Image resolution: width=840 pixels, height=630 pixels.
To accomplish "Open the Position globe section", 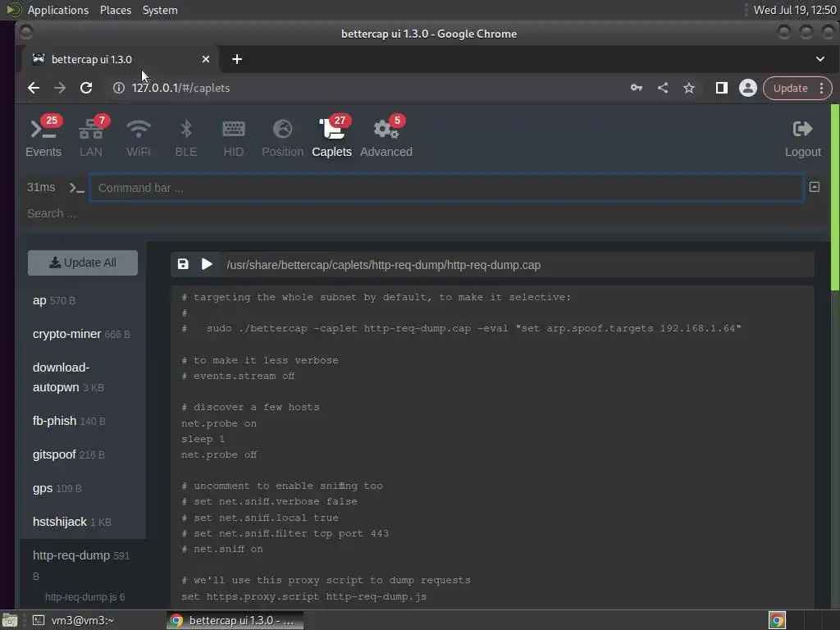I will 282,137.
